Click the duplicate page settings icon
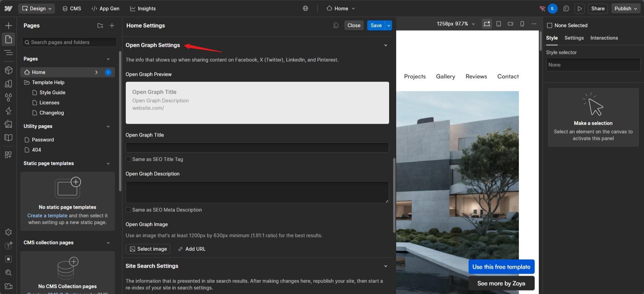This screenshot has height=294, width=644. (x=336, y=25)
